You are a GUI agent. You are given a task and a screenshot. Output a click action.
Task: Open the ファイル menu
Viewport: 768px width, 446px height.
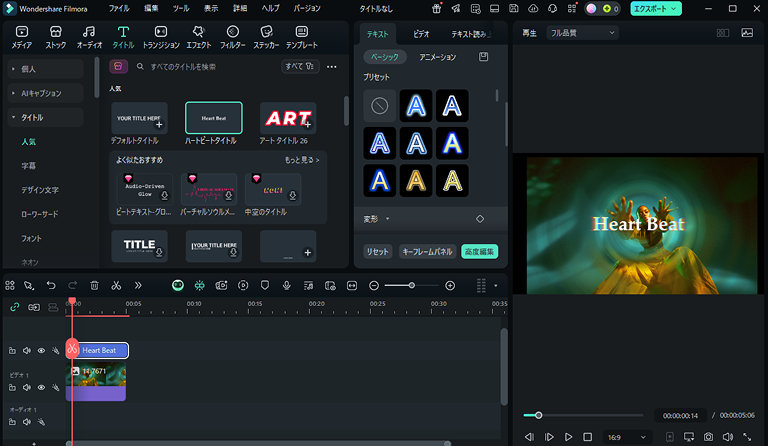pos(119,8)
